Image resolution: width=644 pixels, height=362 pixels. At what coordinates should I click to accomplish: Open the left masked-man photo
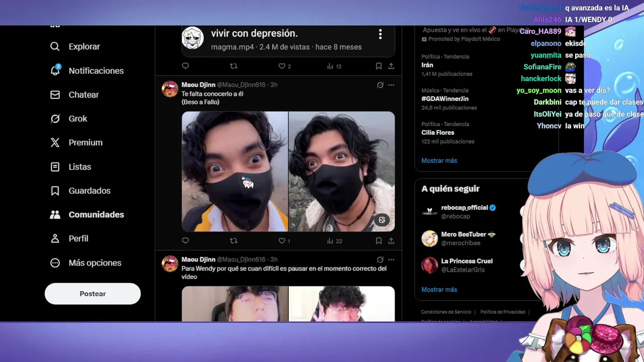coord(234,171)
